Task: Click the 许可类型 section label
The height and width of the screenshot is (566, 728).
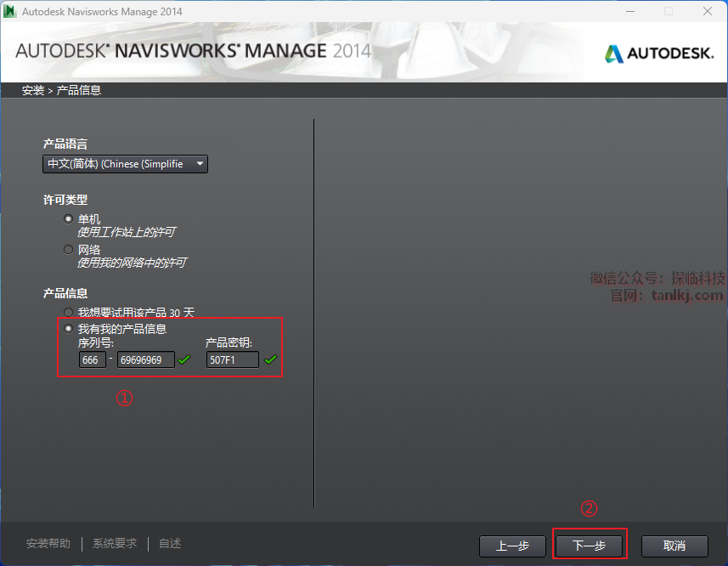Action: point(65,200)
